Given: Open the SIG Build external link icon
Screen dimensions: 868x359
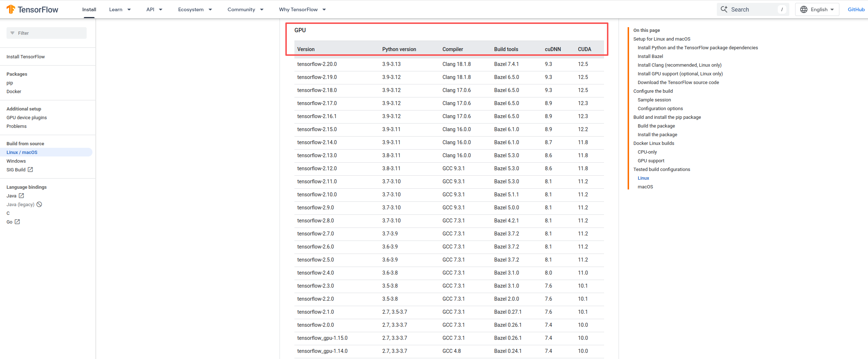Looking at the screenshot, I should (x=30, y=170).
